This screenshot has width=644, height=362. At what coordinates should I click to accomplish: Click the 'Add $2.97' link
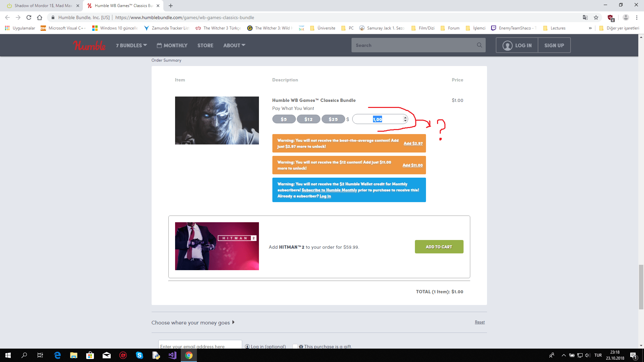click(x=413, y=143)
